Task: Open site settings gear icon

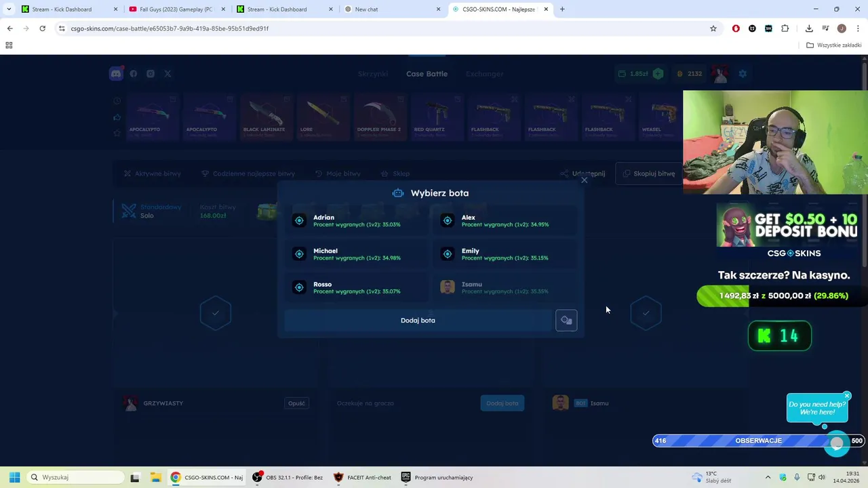Action: [x=743, y=74]
